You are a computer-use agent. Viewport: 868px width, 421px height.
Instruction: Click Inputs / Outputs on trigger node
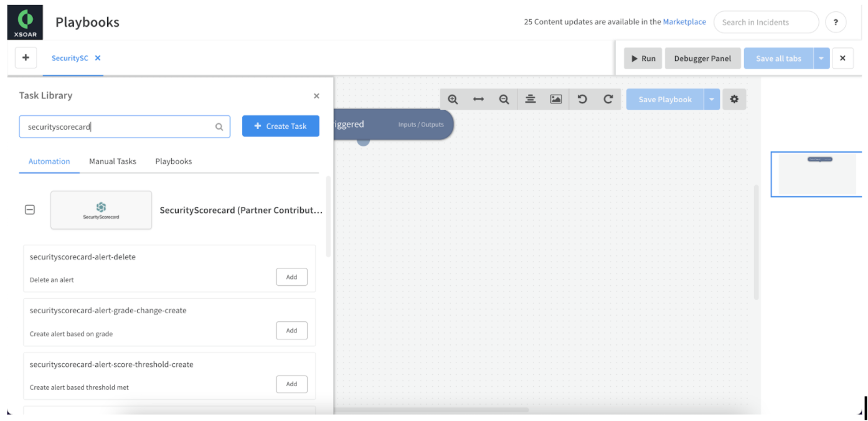tap(421, 125)
